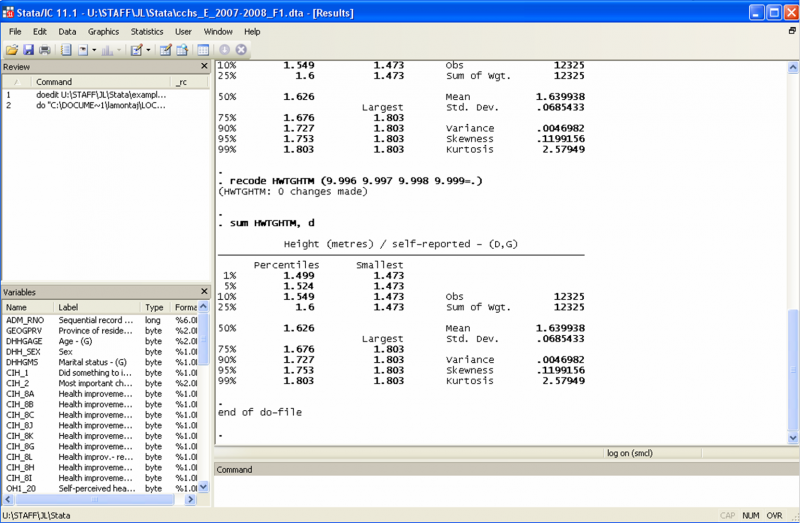
Task: Click the Save icon in toolbar
Action: [28, 49]
